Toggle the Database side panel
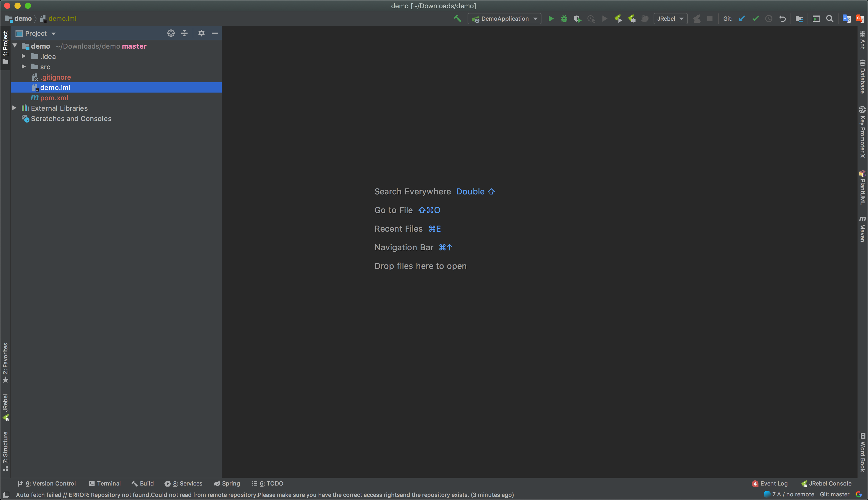The width and height of the screenshot is (868, 500). (862, 77)
